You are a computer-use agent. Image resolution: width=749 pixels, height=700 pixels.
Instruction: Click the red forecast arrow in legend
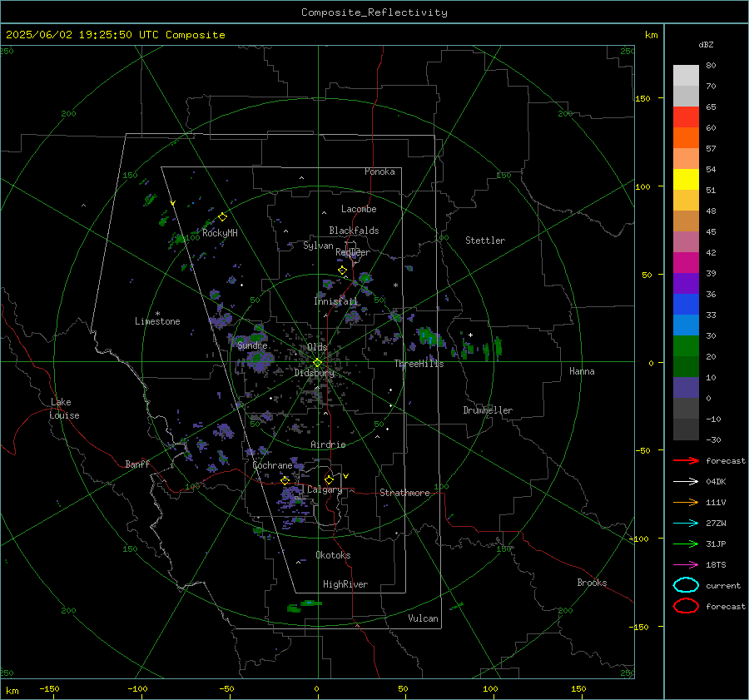[x=686, y=460]
